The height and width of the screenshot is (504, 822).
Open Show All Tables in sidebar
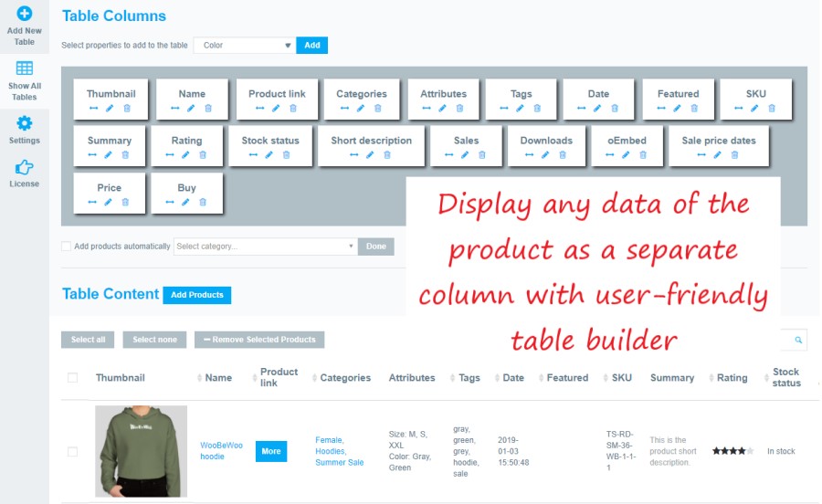pyautogui.click(x=25, y=80)
